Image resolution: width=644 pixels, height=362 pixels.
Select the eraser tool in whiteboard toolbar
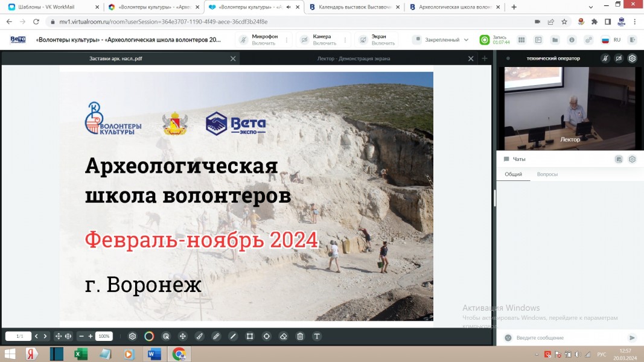point(283,336)
